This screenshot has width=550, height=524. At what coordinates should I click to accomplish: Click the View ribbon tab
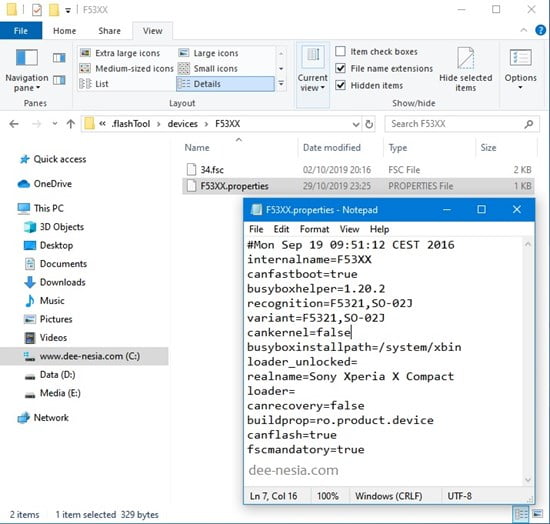pyautogui.click(x=153, y=31)
